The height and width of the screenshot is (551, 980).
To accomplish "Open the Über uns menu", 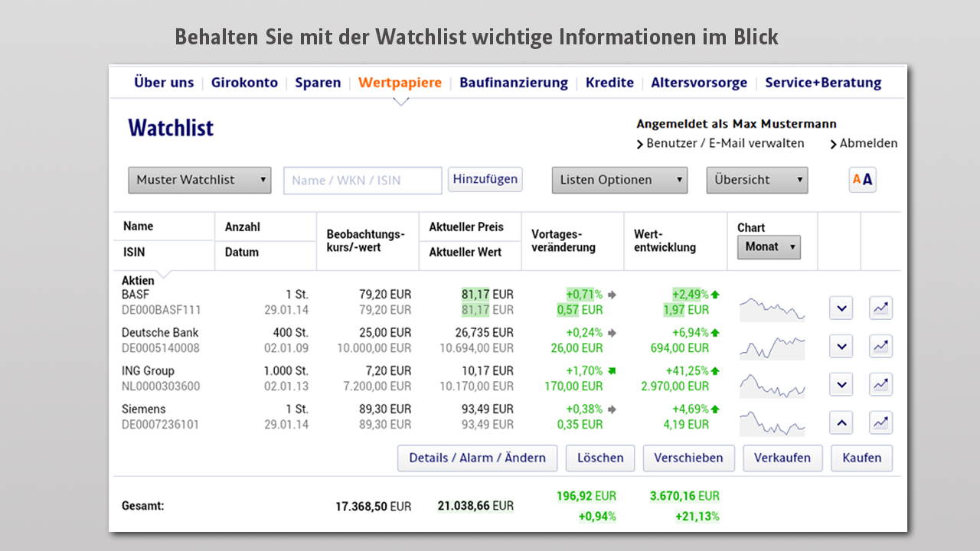I will [x=164, y=83].
